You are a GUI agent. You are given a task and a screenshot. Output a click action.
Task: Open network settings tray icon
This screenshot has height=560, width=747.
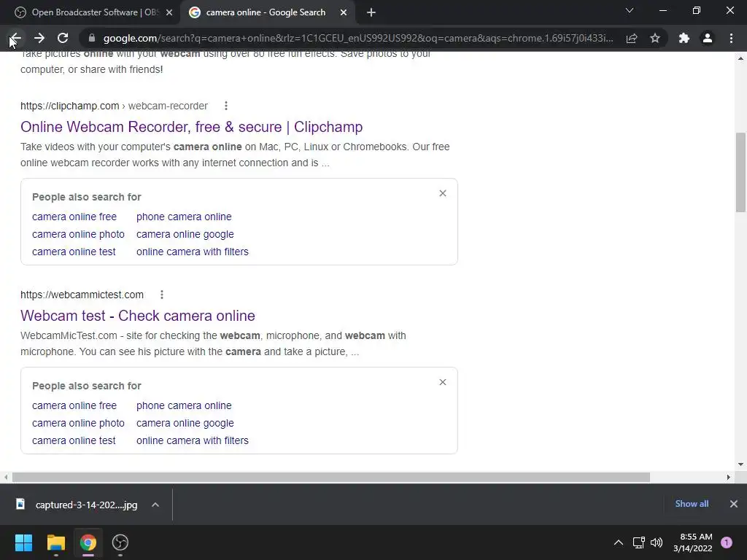click(x=639, y=542)
